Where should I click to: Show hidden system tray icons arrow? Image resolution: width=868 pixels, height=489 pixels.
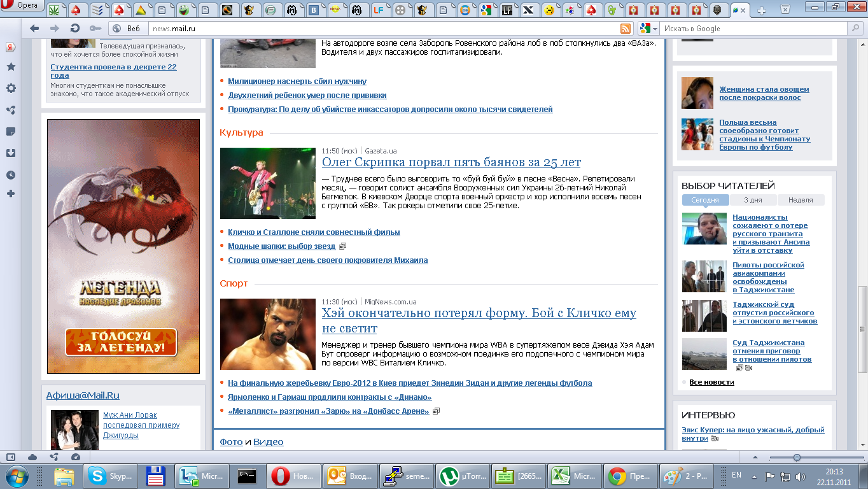tap(754, 476)
